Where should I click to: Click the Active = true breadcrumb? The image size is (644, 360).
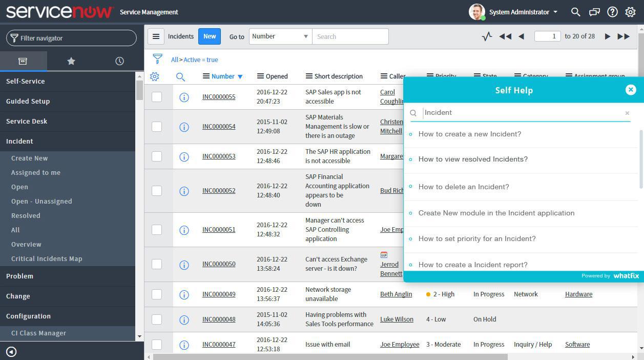coord(201,59)
